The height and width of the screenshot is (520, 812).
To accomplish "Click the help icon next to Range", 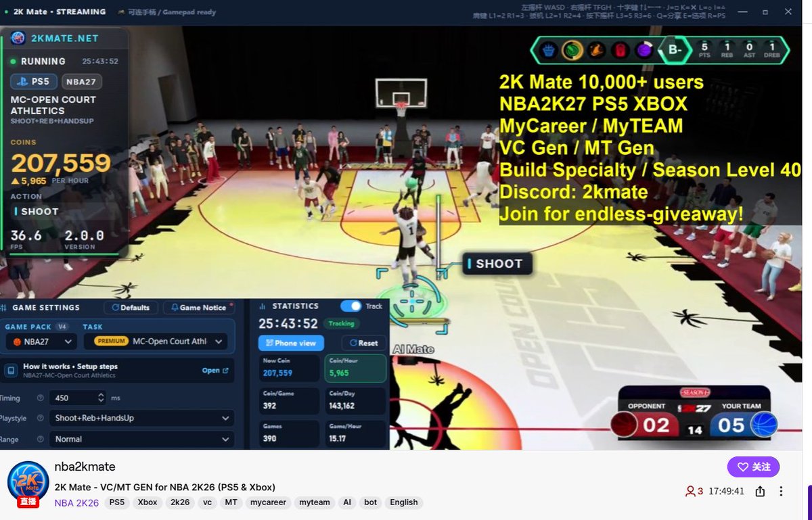I will [x=41, y=440].
